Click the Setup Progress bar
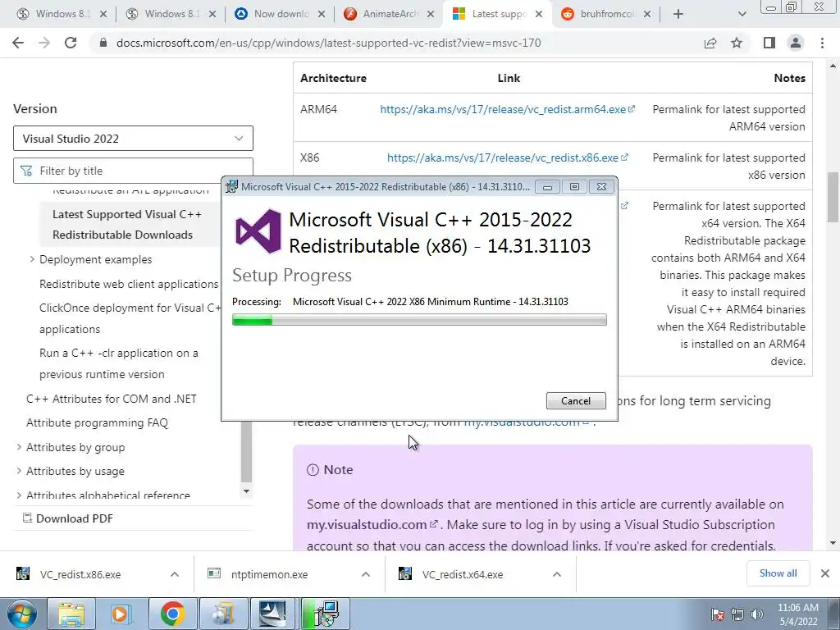Image resolution: width=840 pixels, height=630 pixels. 419,320
